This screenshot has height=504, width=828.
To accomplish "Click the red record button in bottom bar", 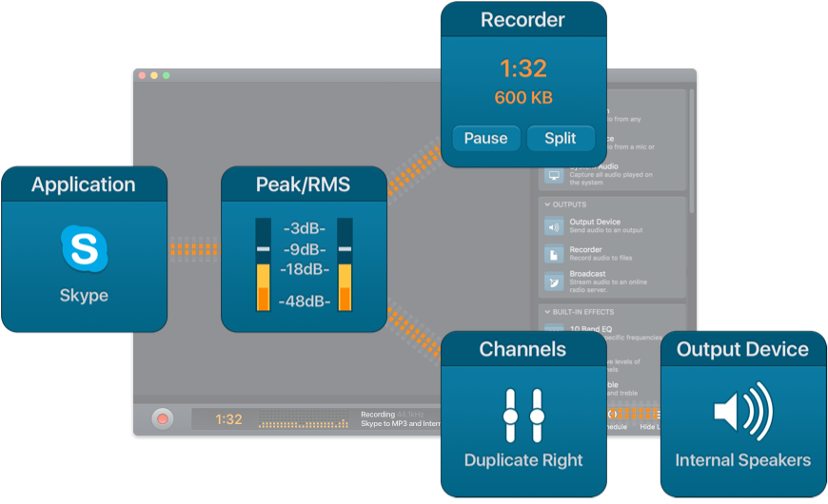I will point(163,419).
